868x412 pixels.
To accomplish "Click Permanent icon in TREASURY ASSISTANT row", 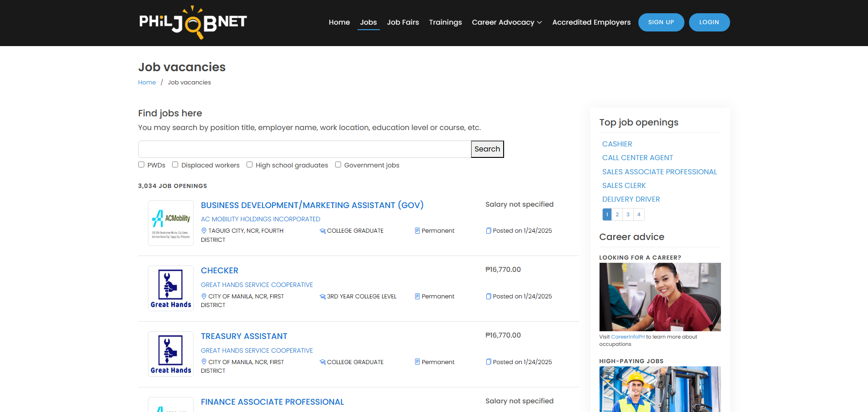I will pos(417,362).
